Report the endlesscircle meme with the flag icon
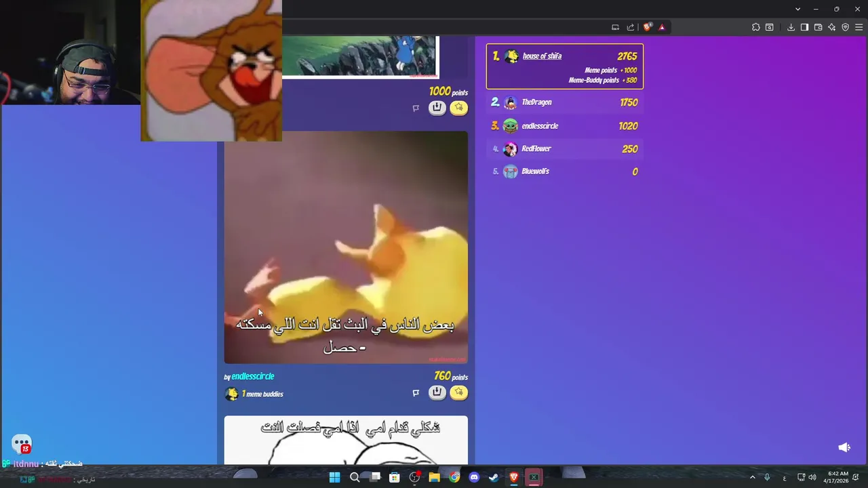The width and height of the screenshot is (868, 488). point(416,392)
